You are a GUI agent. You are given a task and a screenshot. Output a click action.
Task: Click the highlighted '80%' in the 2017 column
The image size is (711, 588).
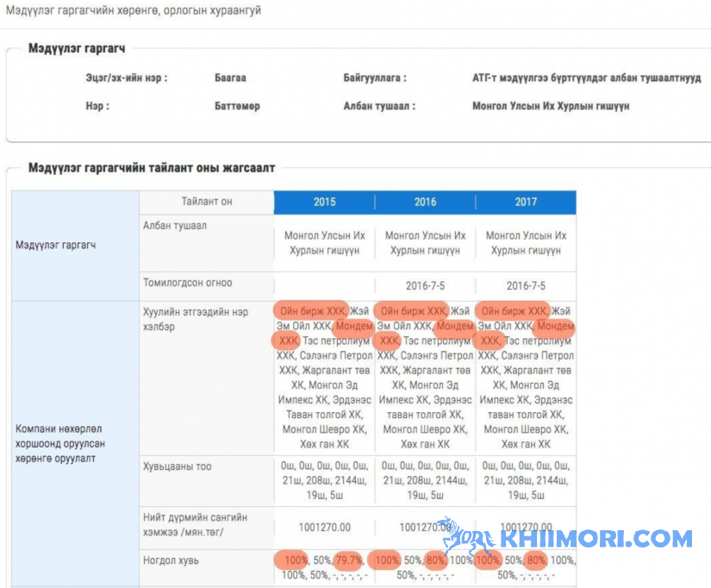tap(536, 560)
